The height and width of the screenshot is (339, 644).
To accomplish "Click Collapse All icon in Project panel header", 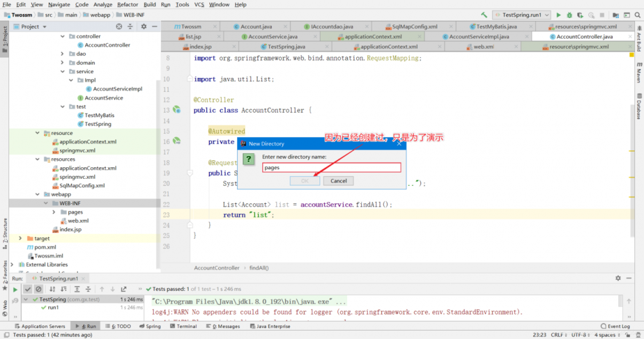I will (131, 26).
